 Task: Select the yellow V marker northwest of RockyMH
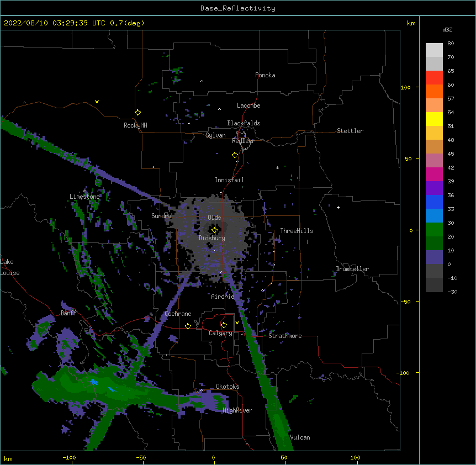[x=97, y=102]
